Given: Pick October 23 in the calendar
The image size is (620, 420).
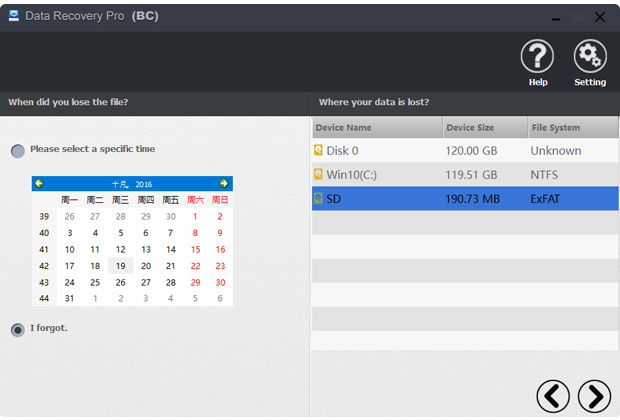Looking at the screenshot, I should click(220, 266).
